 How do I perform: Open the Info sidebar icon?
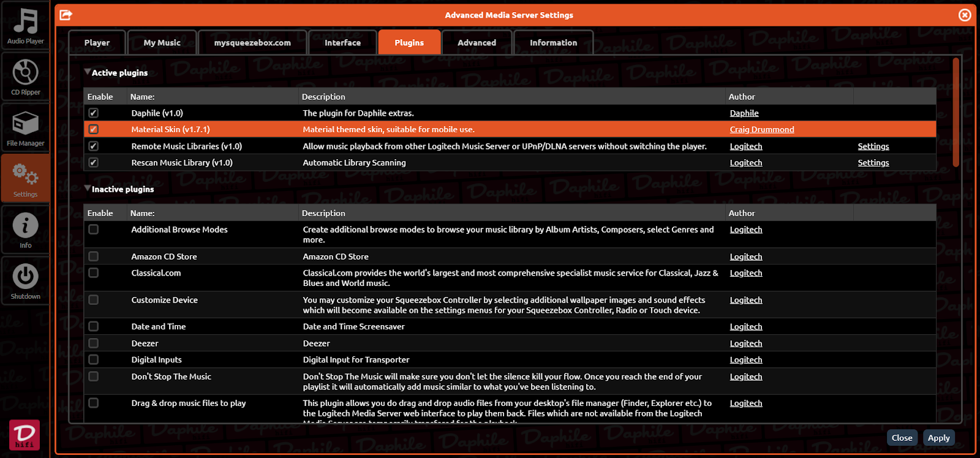tap(25, 229)
